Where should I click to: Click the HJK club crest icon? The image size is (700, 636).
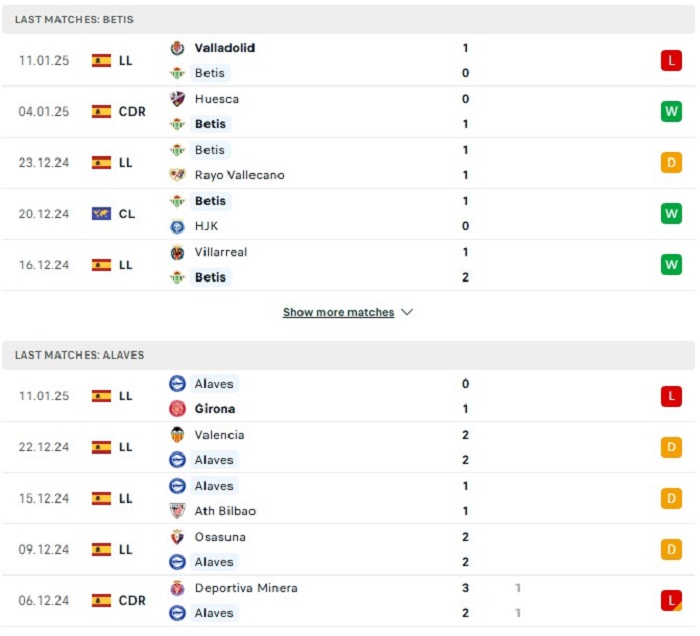click(x=177, y=226)
